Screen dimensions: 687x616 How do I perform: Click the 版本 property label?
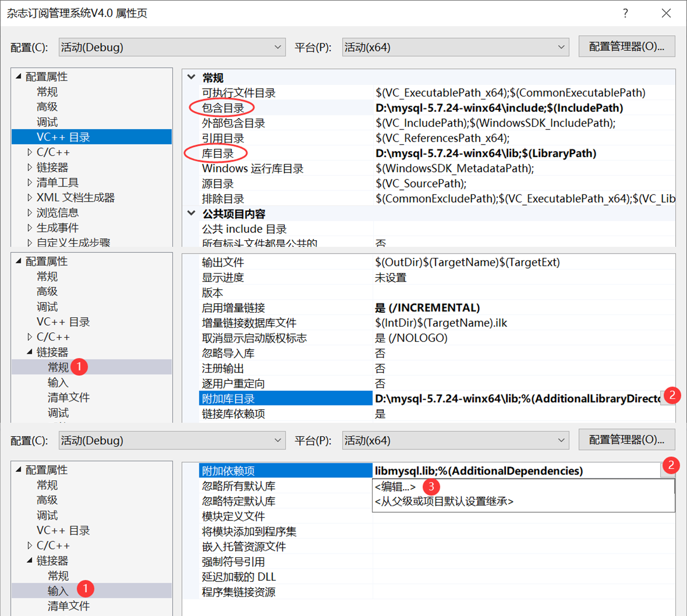(212, 293)
